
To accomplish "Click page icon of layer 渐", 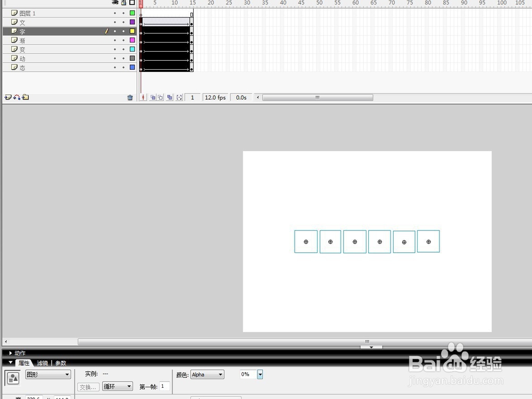I will tap(14, 40).
